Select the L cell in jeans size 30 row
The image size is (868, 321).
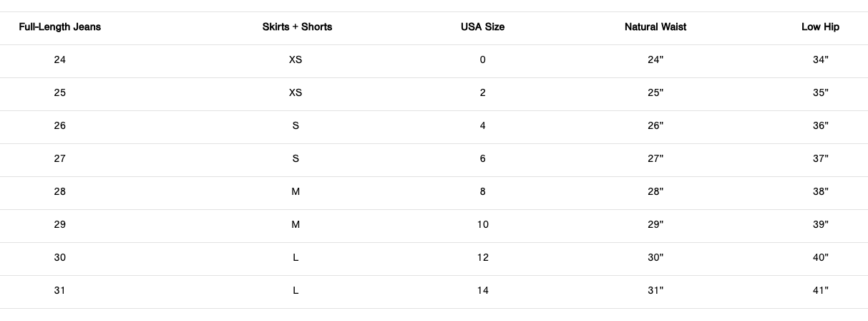tap(296, 258)
